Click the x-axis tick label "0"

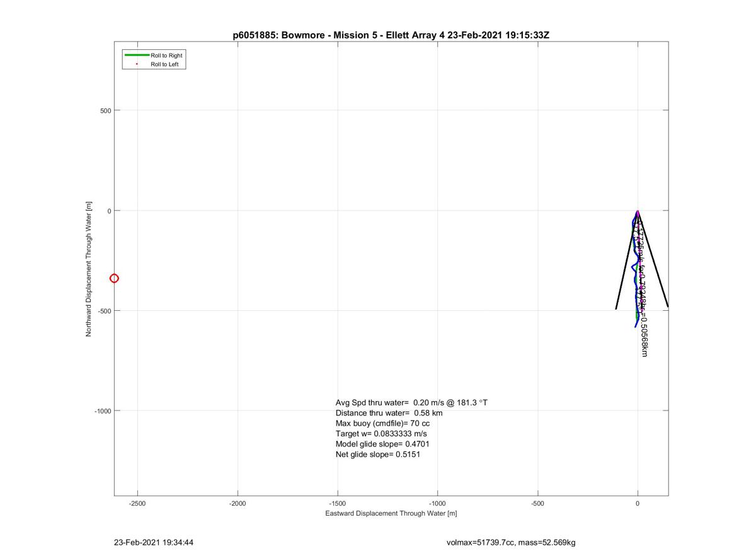tap(638, 504)
